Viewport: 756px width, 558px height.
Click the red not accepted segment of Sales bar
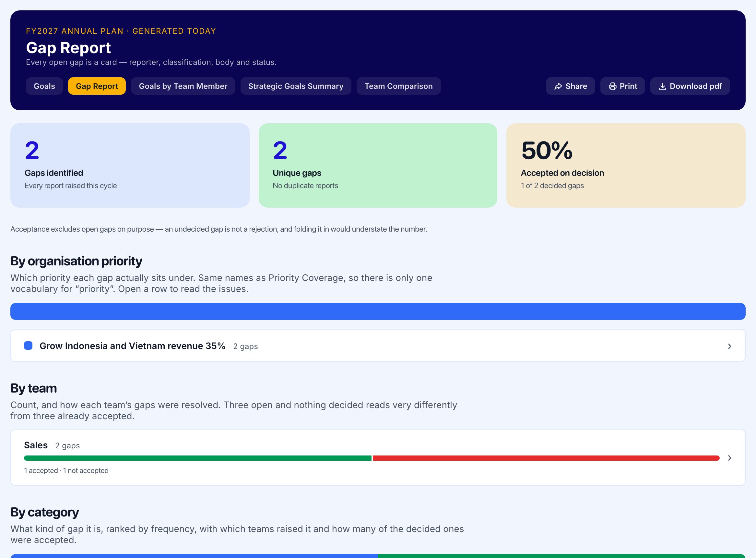coord(546,458)
